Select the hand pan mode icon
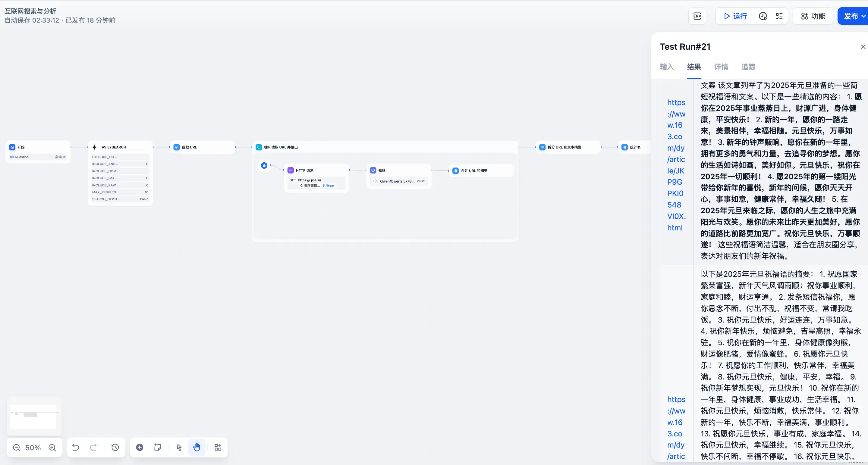The height and width of the screenshot is (465, 868). point(197,447)
